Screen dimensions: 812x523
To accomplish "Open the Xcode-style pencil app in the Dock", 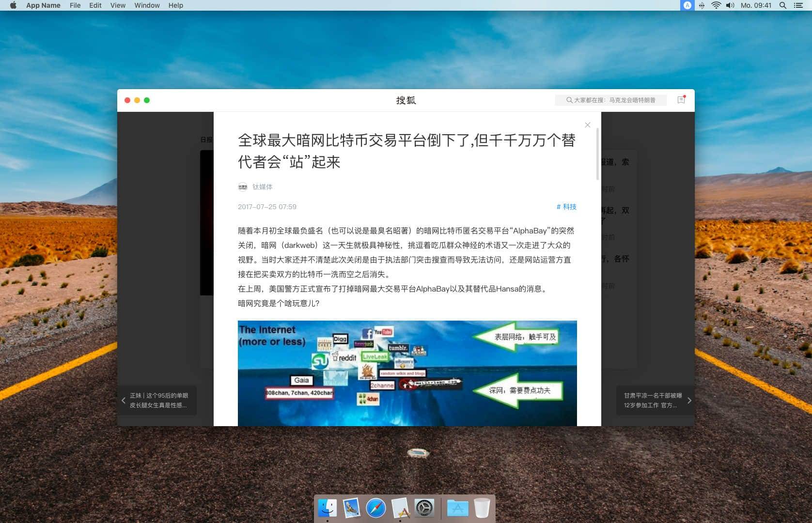I will click(x=400, y=508).
